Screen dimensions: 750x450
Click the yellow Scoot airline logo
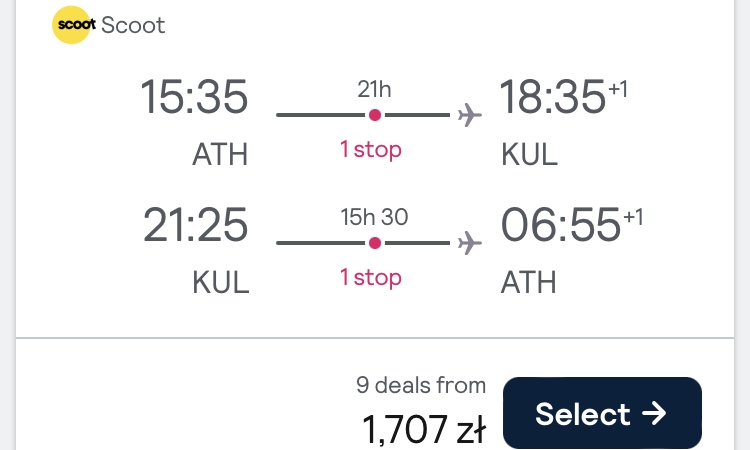pyautogui.click(x=72, y=25)
